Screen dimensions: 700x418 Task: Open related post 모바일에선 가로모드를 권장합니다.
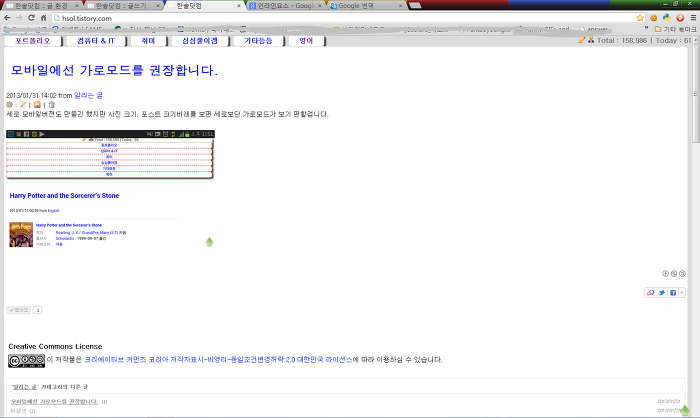54,401
